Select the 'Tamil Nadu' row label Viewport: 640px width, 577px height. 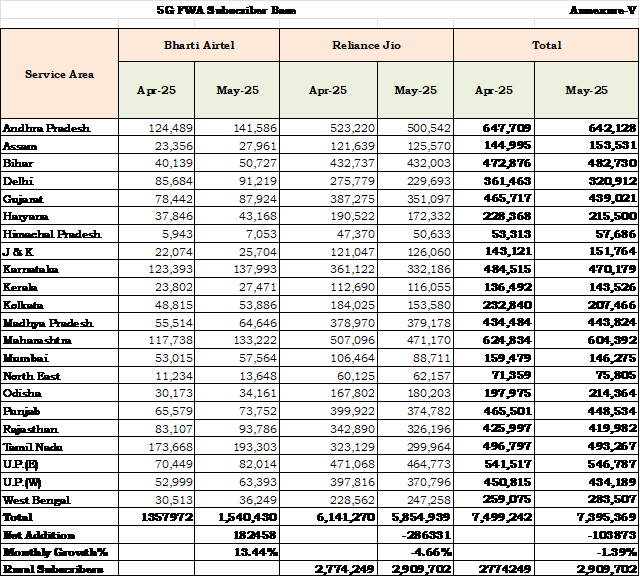pyautogui.click(x=33, y=447)
